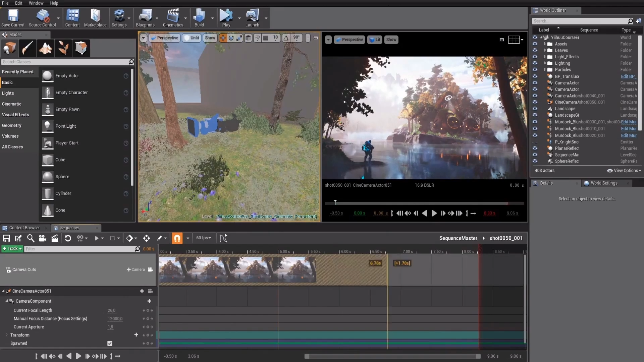Select the Foliage mode icon
The height and width of the screenshot is (362, 644).
[x=63, y=48]
